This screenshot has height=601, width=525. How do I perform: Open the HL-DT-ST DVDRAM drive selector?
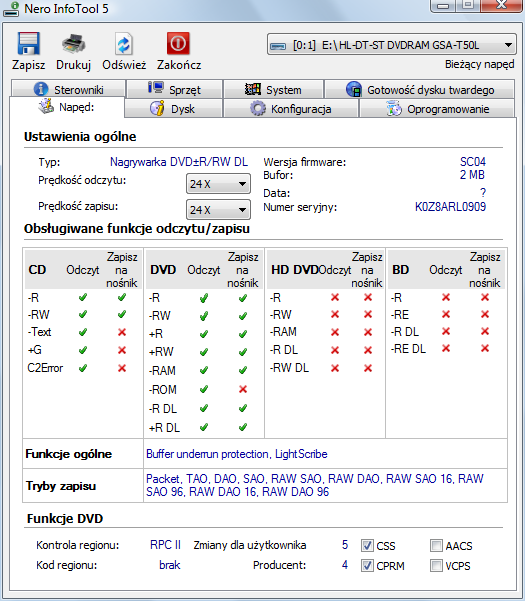point(392,45)
